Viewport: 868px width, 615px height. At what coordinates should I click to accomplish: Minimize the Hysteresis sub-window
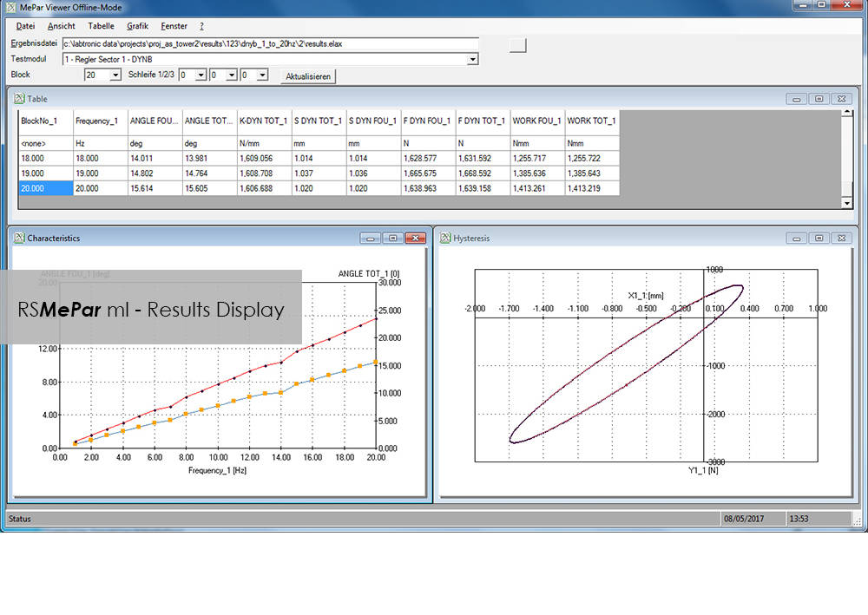[x=797, y=238]
